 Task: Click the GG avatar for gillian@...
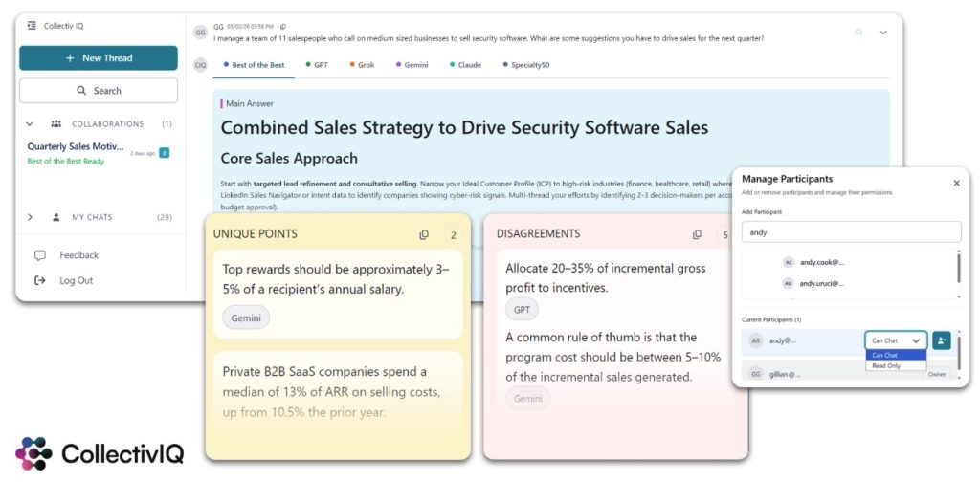tap(756, 374)
